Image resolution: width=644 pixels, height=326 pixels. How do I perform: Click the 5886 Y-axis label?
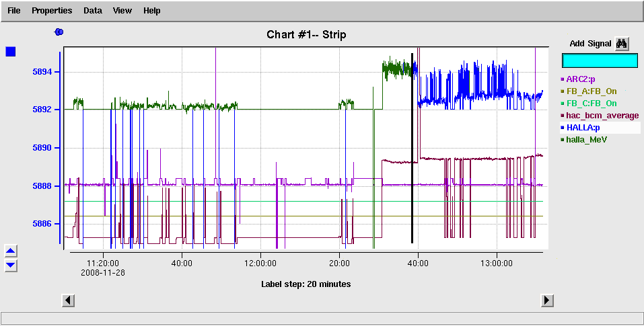(42, 224)
